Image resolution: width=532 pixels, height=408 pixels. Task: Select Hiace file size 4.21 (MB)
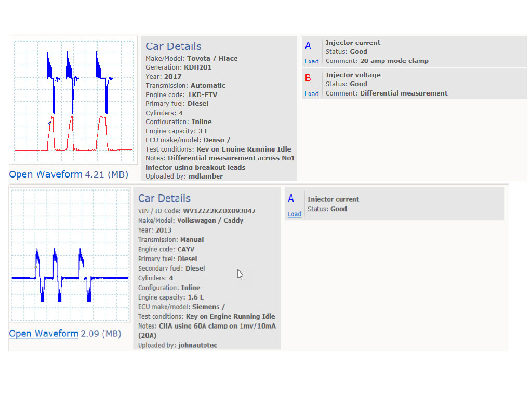[x=107, y=174]
